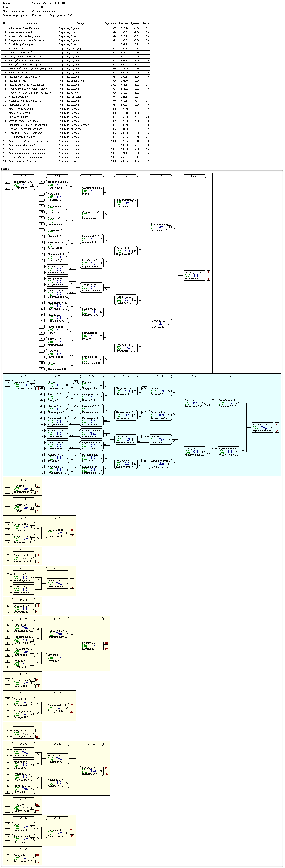The height and width of the screenshot is (868, 285).
Task: Click the "3...12" consolation round header
Action: pyautogui.click(x=160, y=376)
